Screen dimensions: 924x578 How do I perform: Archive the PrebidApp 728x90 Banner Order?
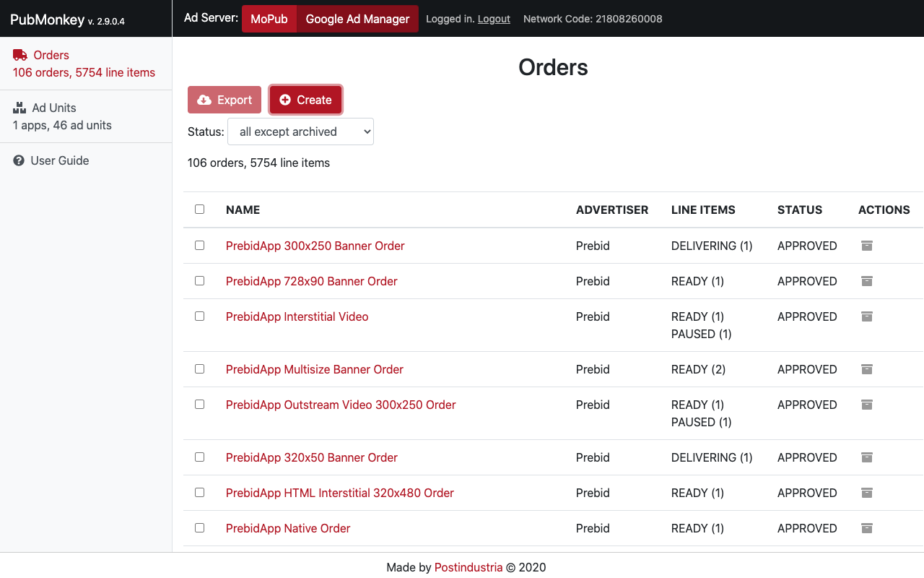coord(867,281)
